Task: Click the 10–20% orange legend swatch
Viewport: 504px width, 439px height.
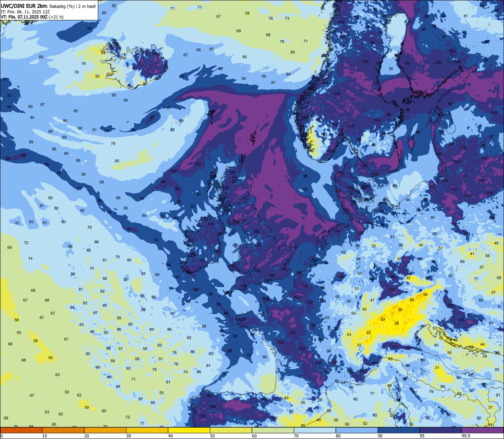Action: pyautogui.click(x=63, y=430)
